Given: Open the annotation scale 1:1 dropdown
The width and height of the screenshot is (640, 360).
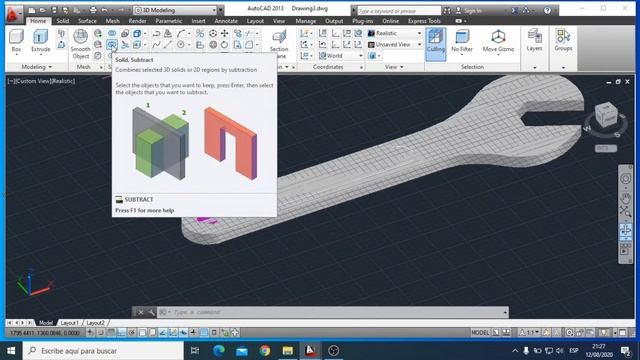Looking at the screenshot, I should pyautogui.click(x=529, y=333).
